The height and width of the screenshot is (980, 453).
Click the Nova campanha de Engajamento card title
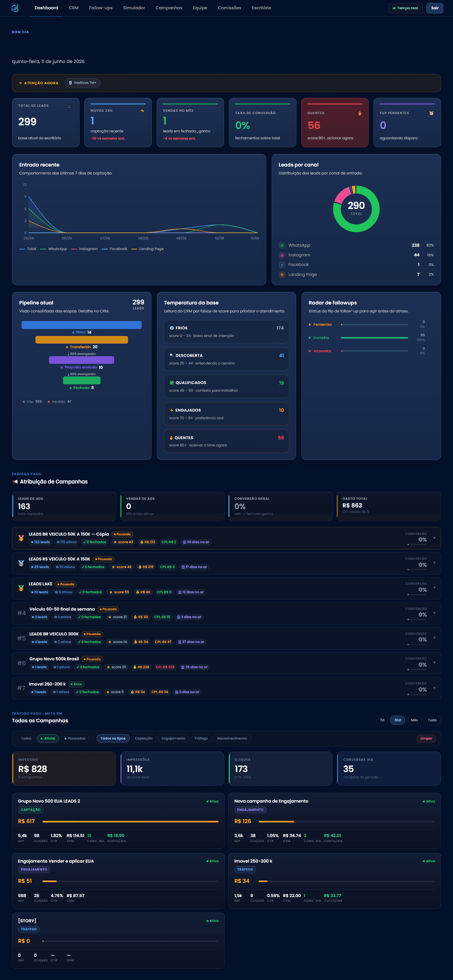coord(271,801)
